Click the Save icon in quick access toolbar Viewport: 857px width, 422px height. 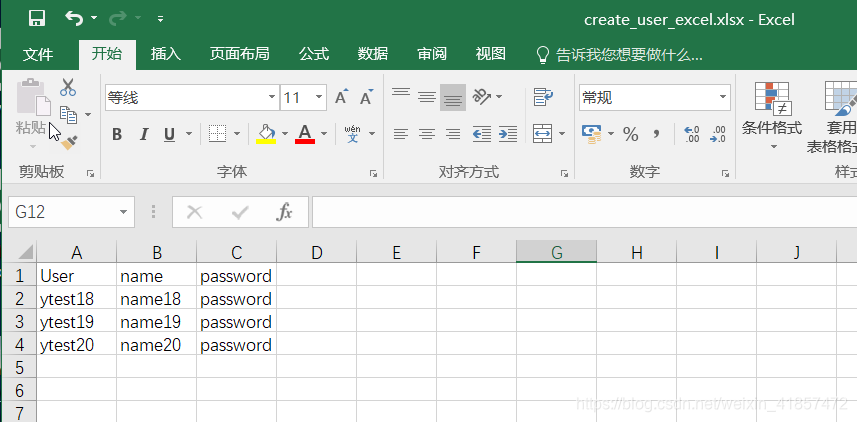point(37,19)
